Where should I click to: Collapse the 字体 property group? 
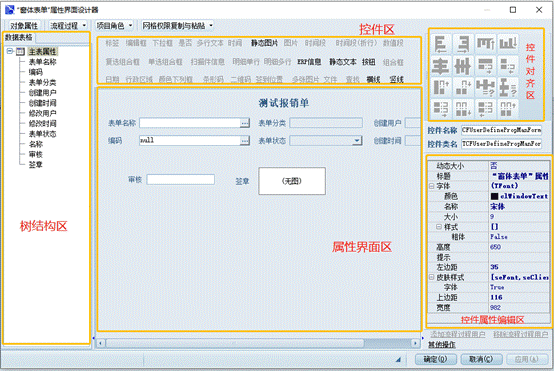click(x=431, y=186)
